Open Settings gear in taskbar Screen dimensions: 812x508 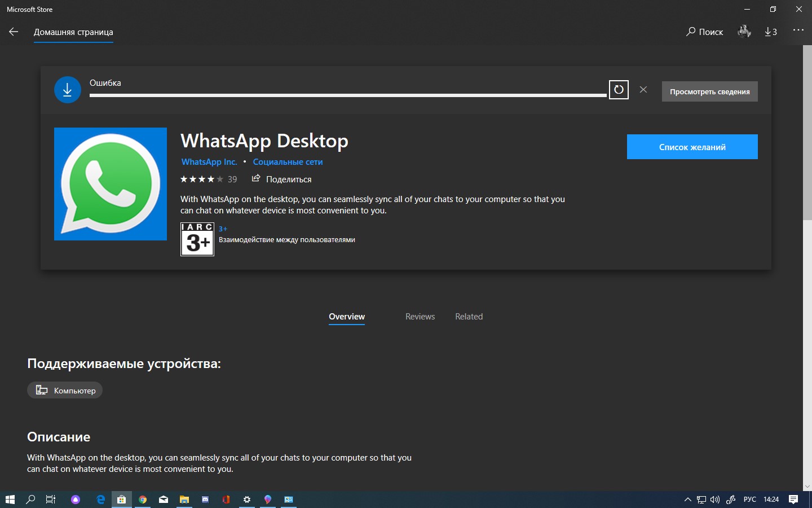coord(247,500)
